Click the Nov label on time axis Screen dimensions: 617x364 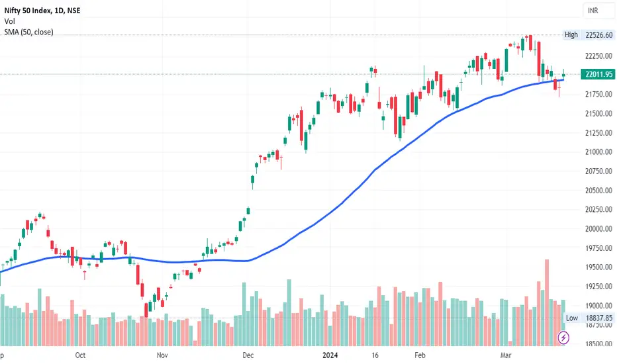pyautogui.click(x=162, y=355)
